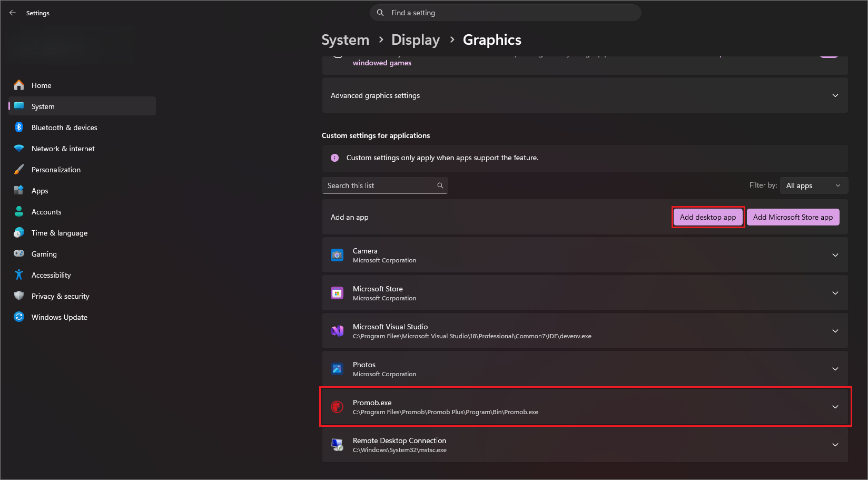This screenshot has height=480, width=868.
Task: Click the Add desktop app button
Action: (708, 217)
